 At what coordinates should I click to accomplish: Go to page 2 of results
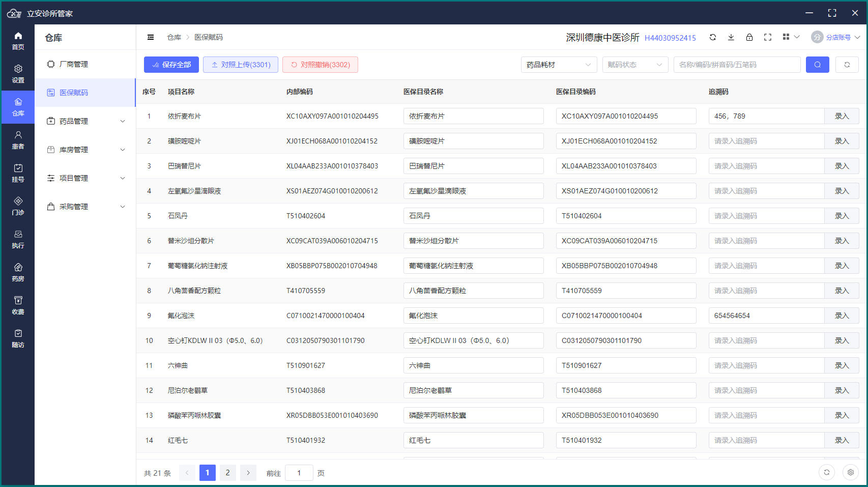(x=227, y=473)
